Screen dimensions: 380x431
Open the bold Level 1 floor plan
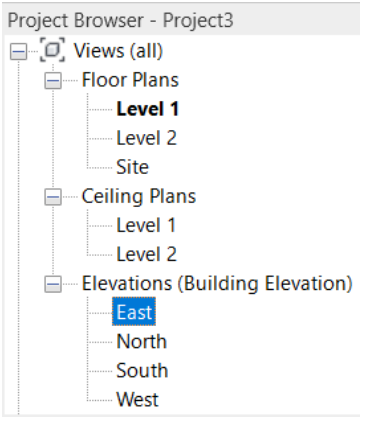[148, 109]
